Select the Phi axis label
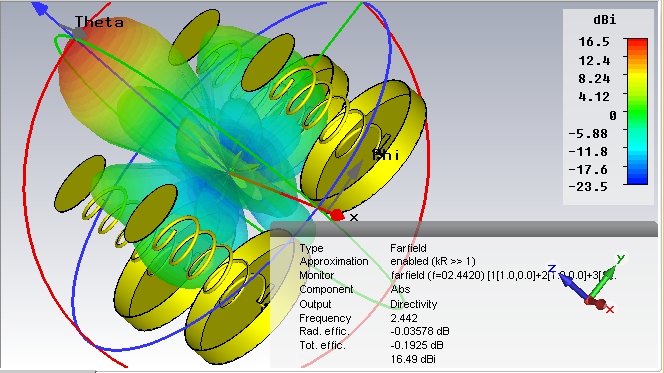Image resolution: width=664 pixels, height=373 pixels. 385,155
